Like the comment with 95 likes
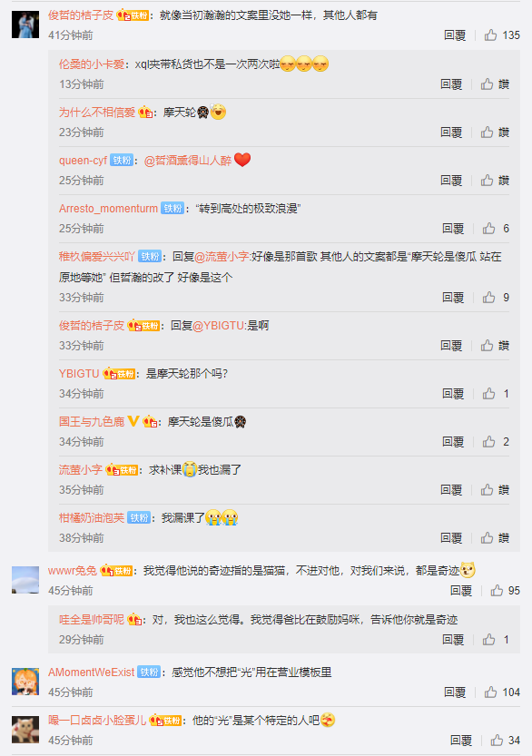Image resolution: width=532 pixels, height=756 pixels. pyautogui.click(x=497, y=591)
